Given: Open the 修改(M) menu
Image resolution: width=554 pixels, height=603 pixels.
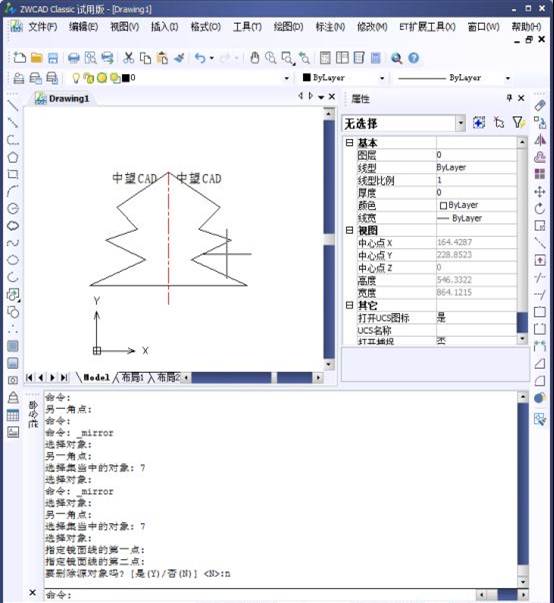Looking at the screenshot, I should pyautogui.click(x=372, y=27).
